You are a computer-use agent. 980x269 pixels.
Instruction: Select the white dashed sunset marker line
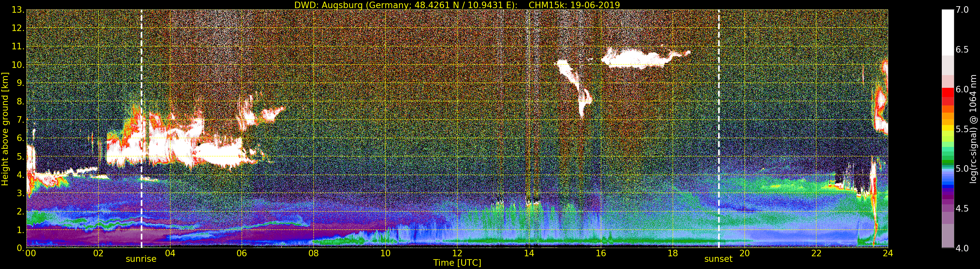click(x=719, y=129)
